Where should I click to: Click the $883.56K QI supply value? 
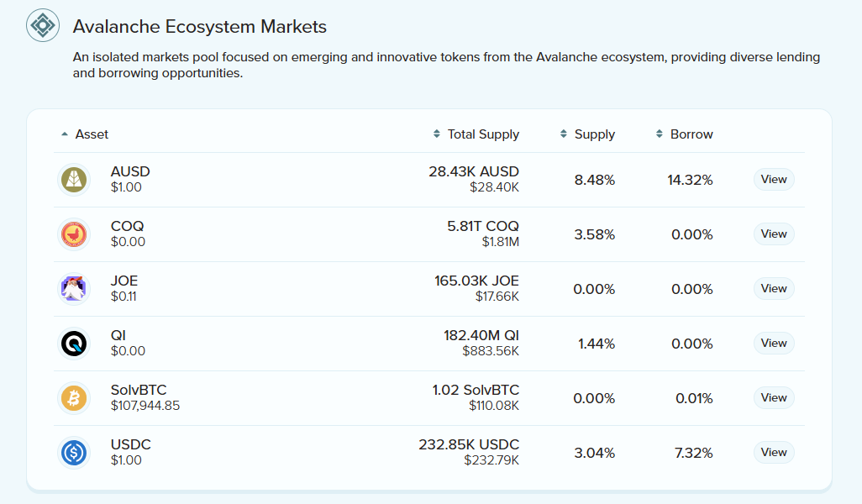click(491, 351)
